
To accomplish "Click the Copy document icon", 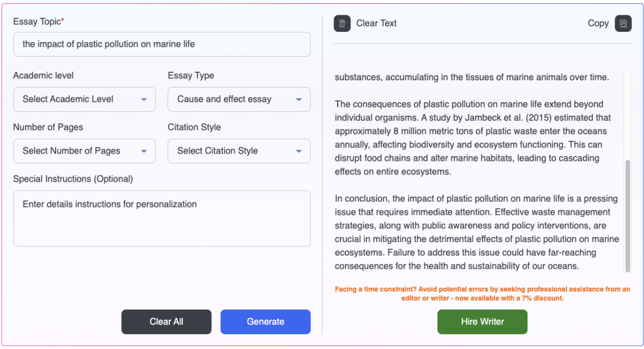I will pos(623,23).
